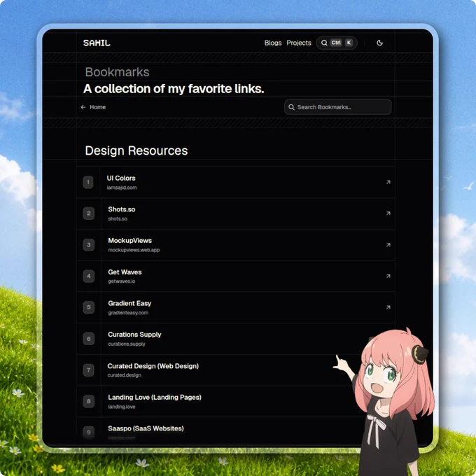
Task: Click the external arrow icon for Gradient Easy
Action: coord(388,307)
